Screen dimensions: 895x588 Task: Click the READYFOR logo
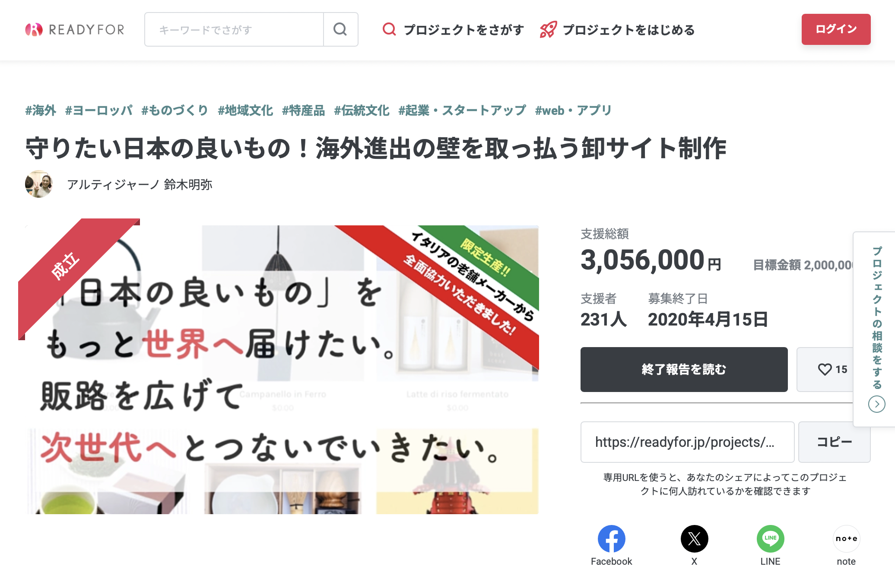(75, 29)
